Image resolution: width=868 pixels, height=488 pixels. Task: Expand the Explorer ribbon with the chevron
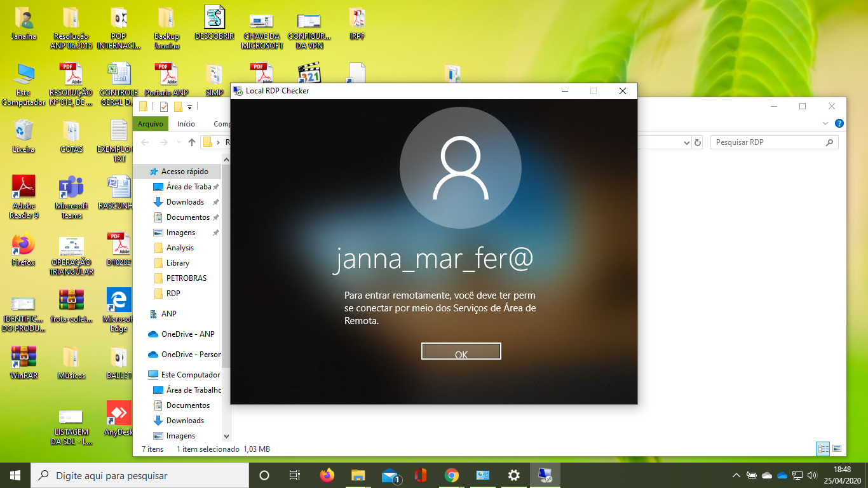coord(826,123)
